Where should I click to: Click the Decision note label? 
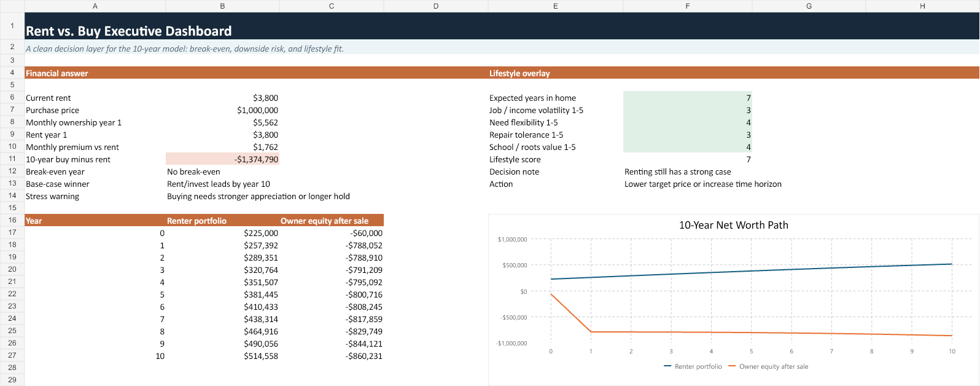515,171
